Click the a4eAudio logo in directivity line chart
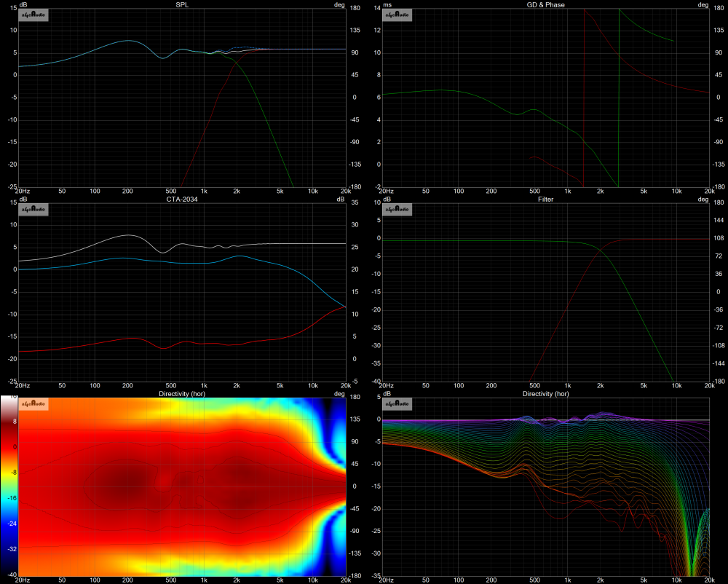The width and height of the screenshot is (728, 584). coord(398,403)
